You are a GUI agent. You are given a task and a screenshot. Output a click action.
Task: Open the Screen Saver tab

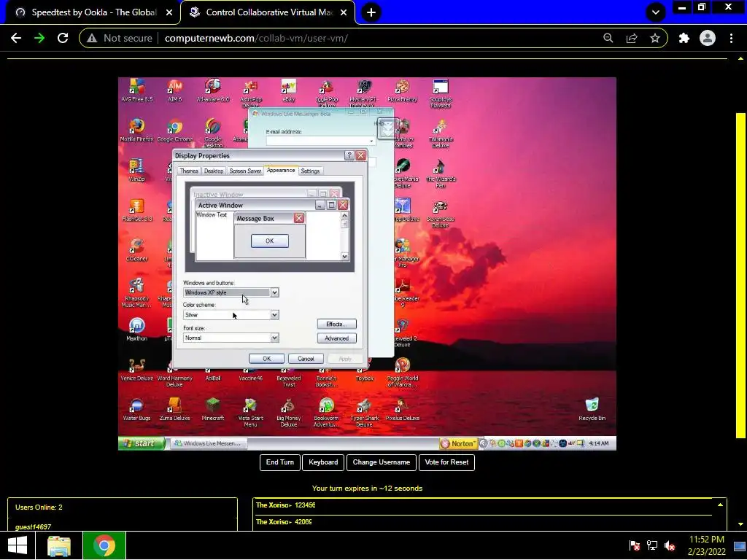click(245, 171)
